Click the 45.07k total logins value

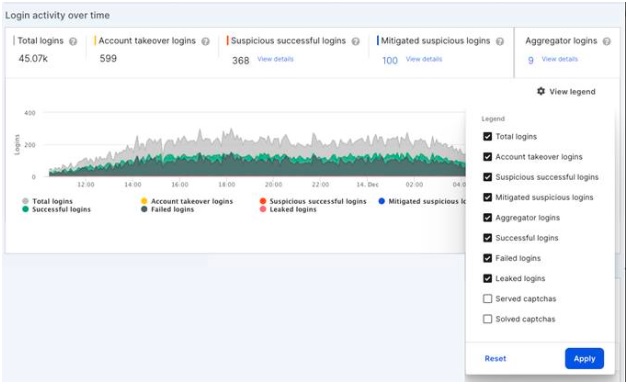33,58
